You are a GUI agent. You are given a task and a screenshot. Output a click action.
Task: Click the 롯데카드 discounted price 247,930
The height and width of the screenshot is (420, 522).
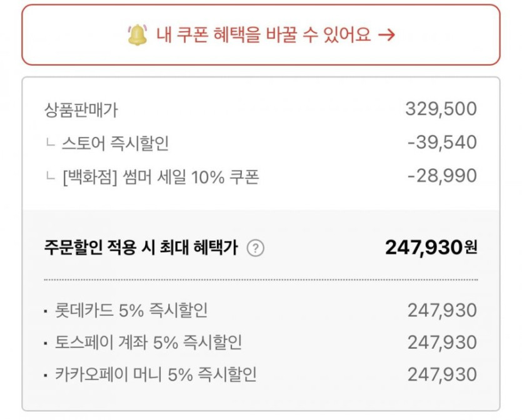tap(441, 310)
